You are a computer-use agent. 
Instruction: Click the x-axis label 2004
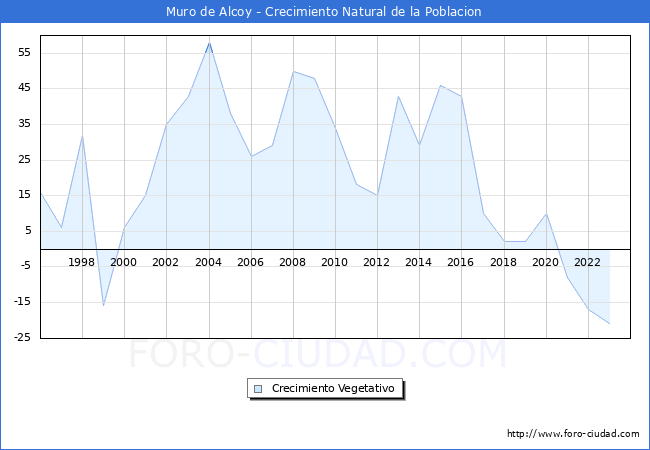pos(209,262)
